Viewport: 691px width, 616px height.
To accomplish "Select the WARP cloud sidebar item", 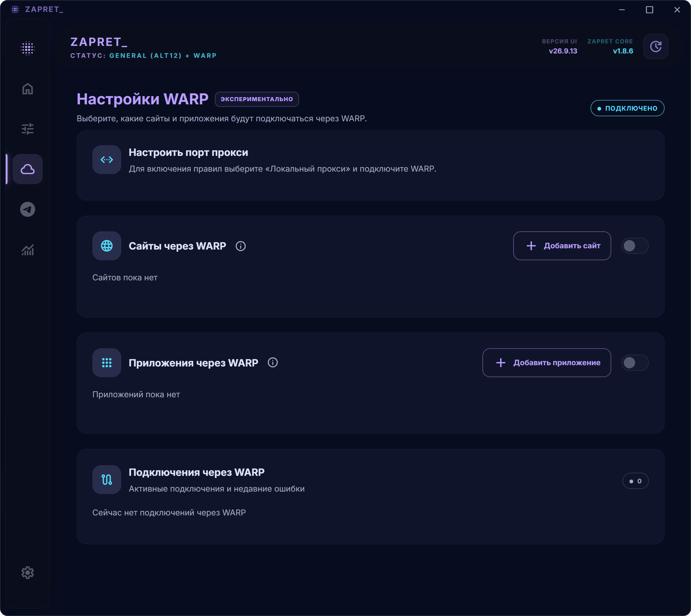I will pyautogui.click(x=27, y=169).
